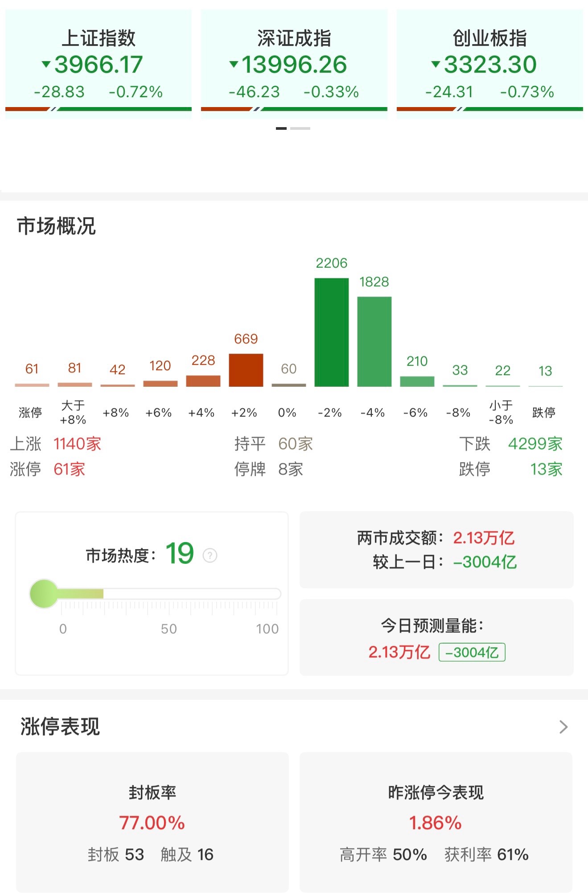Click the market heat slider green knob
Screen dimensions: 588x893
[44, 594]
